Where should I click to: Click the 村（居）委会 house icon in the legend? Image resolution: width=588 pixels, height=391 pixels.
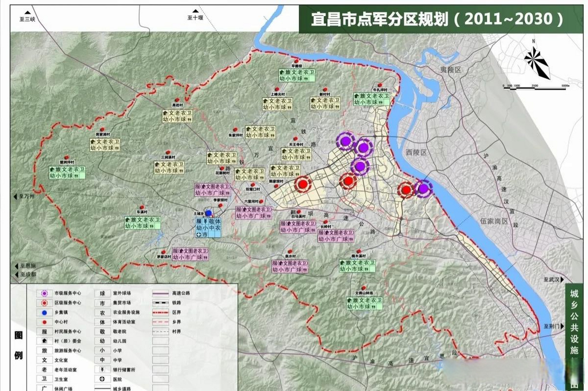(x=44, y=341)
